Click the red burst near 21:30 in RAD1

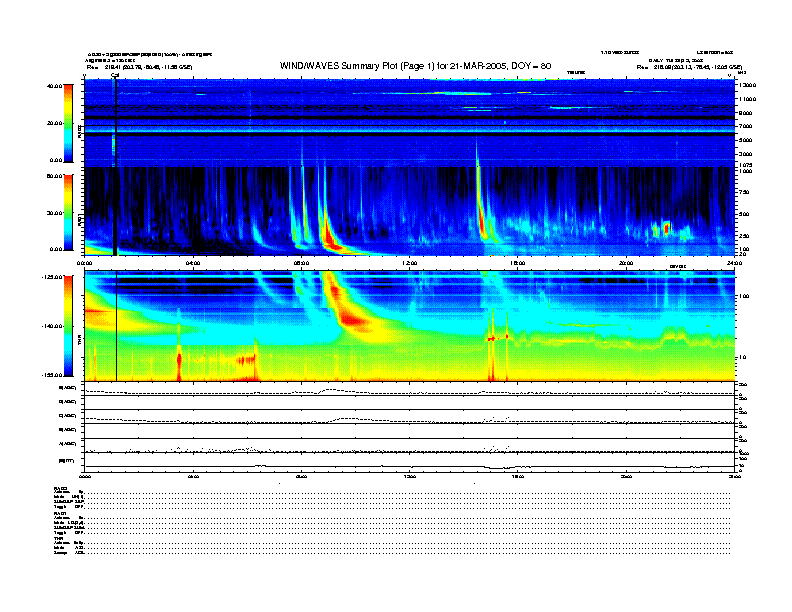coord(667,228)
